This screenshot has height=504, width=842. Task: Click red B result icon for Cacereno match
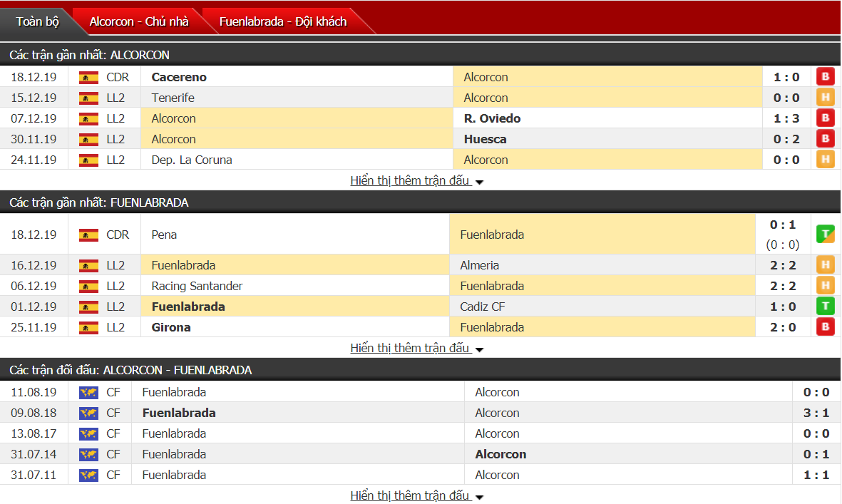(826, 77)
